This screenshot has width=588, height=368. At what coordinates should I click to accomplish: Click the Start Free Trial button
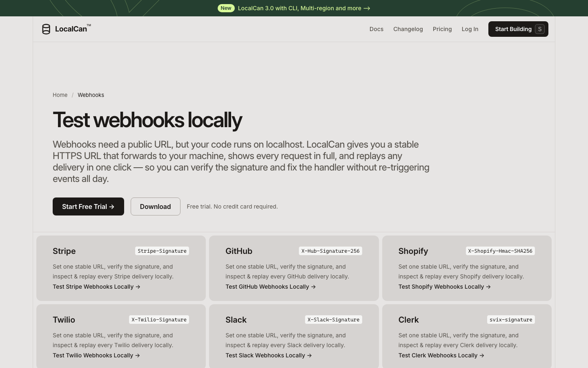click(x=88, y=206)
